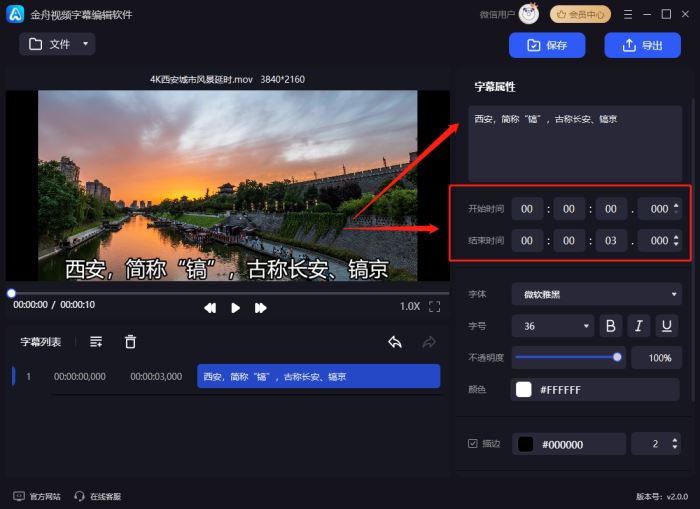Open the user avatar profile
Viewport: 700px width, 509px height.
529,14
